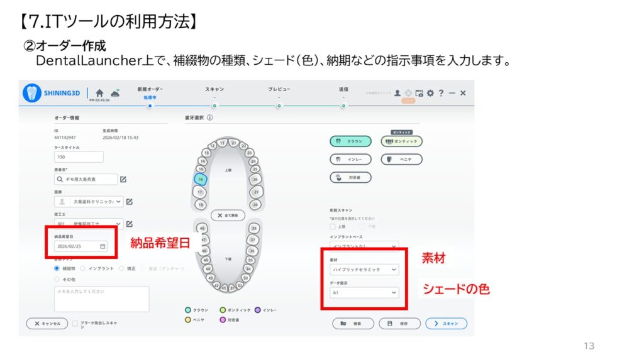Screen dimensions: 644x362
Task: Click the home icon in the header
Action: 99,93
